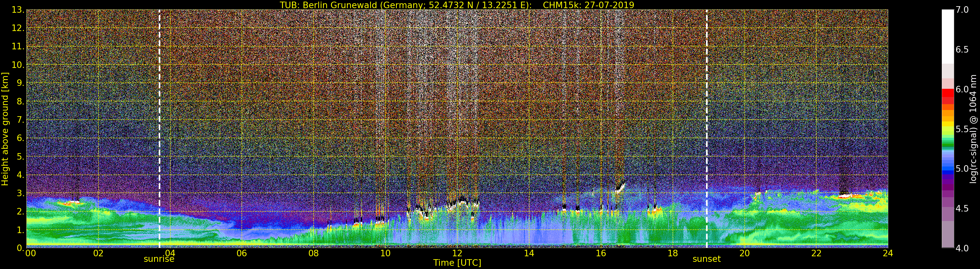Click the '7.0' colorbar tick label
This screenshot has height=269, width=980.
[962, 10]
